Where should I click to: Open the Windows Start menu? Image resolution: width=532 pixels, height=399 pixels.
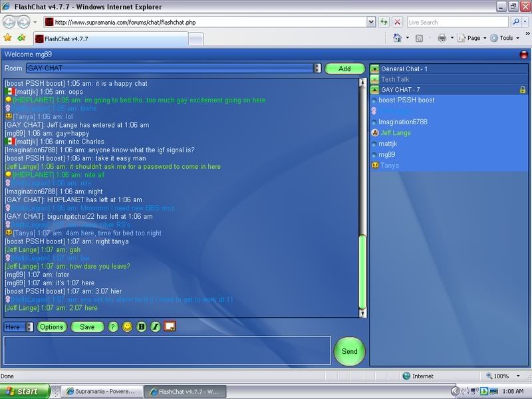[25, 391]
